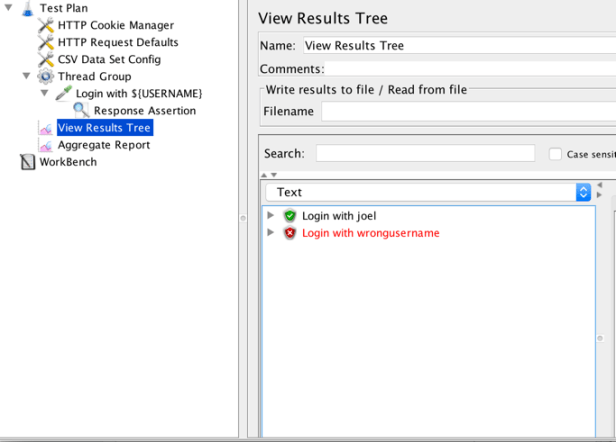Select the WorkBench node
This screenshot has height=442, width=616.
pyautogui.click(x=68, y=162)
